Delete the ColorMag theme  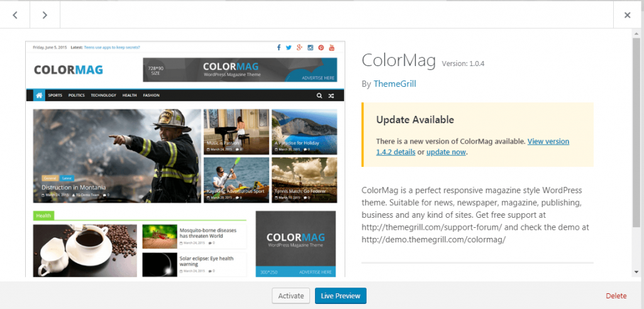tap(616, 296)
